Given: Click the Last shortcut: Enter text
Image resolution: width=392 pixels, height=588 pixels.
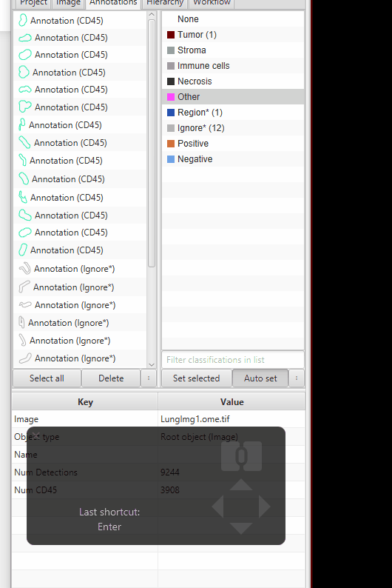Looking at the screenshot, I should [x=109, y=519].
